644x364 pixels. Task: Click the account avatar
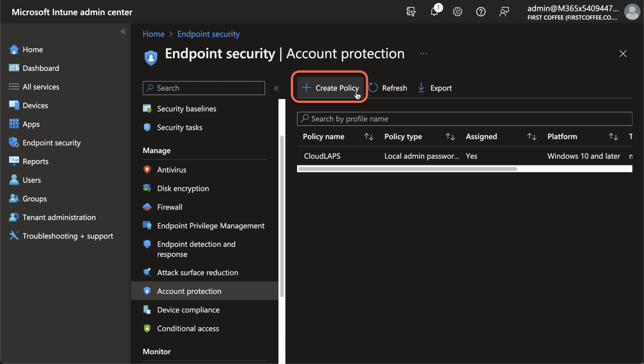(x=632, y=12)
